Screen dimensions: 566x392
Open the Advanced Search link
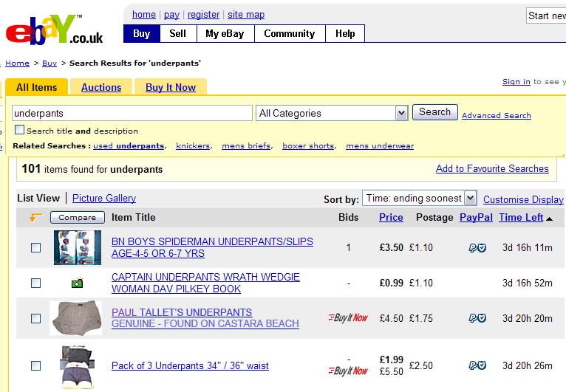pos(497,115)
